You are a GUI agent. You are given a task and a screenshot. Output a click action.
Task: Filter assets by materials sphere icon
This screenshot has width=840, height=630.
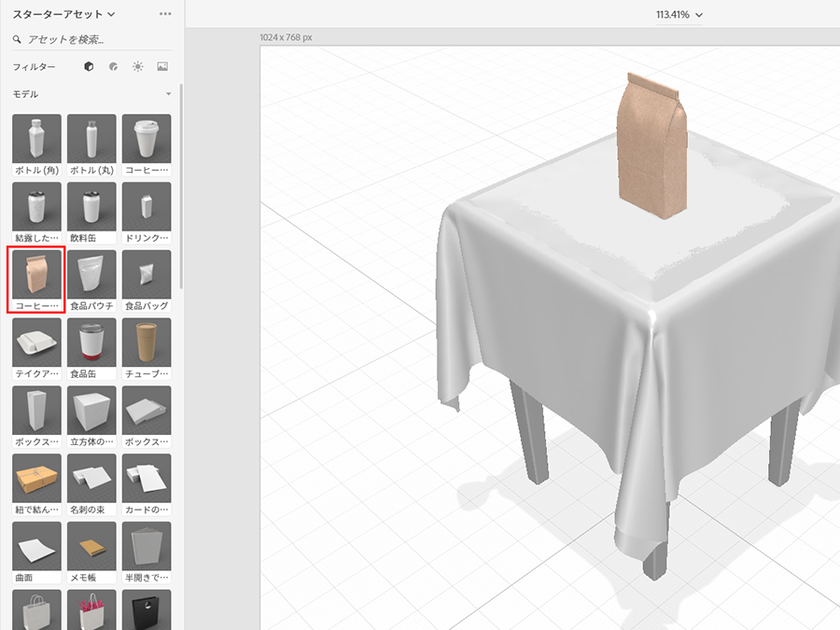(113, 67)
